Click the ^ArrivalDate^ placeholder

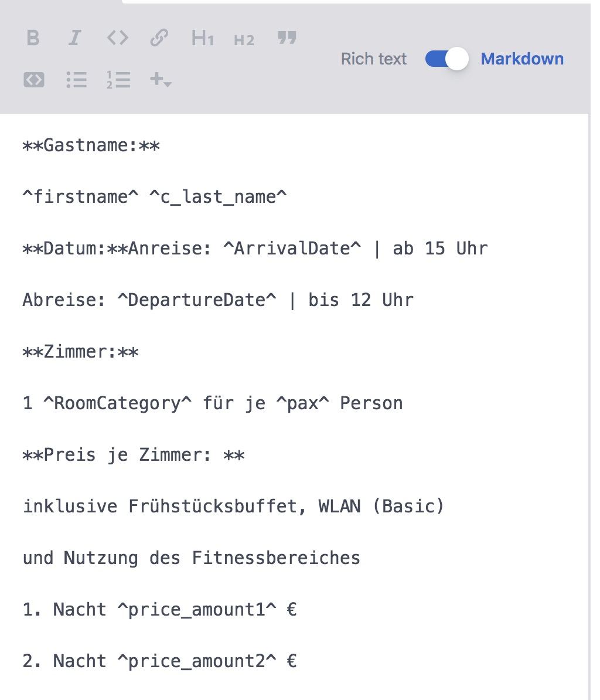(292, 249)
